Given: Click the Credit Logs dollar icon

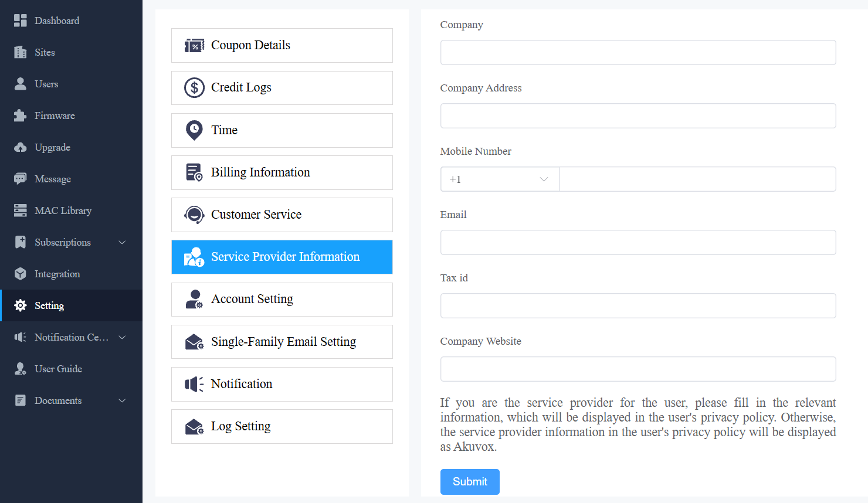Looking at the screenshot, I should [194, 88].
